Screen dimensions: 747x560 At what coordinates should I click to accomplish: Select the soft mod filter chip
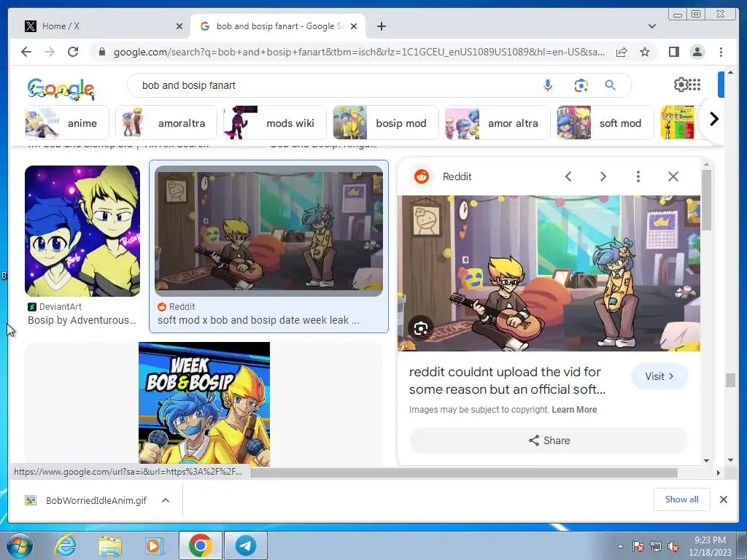[605, 122]
